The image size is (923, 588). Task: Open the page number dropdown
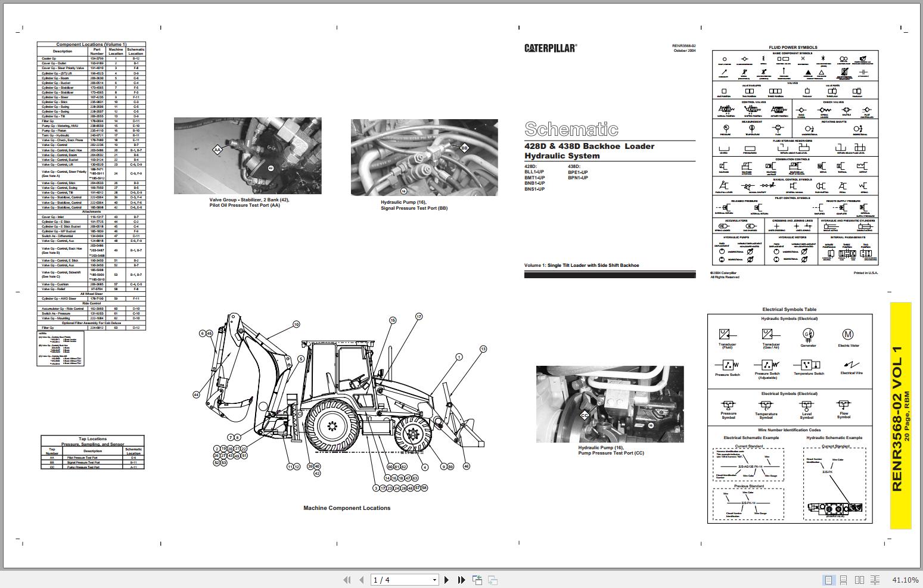coord(433,579)
